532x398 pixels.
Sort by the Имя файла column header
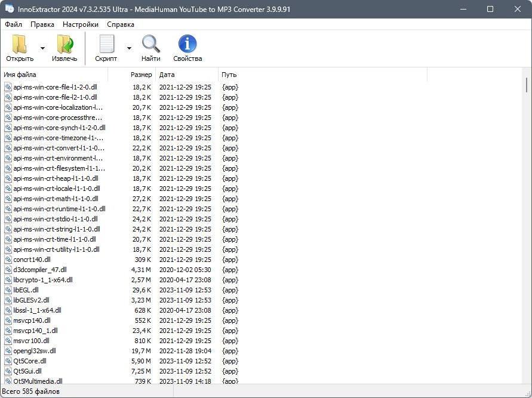pyautogui.click(x=54, y=75)
